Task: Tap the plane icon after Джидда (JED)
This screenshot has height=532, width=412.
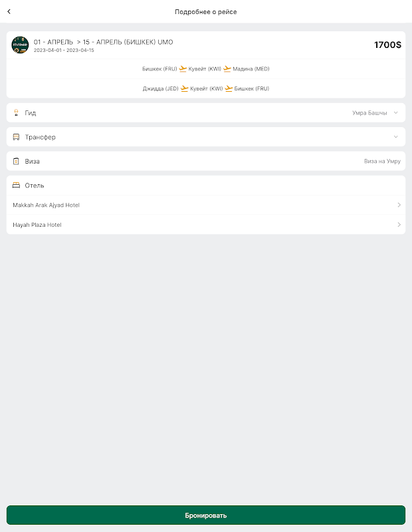Action: pyautogui.click(x=184, y=88)
